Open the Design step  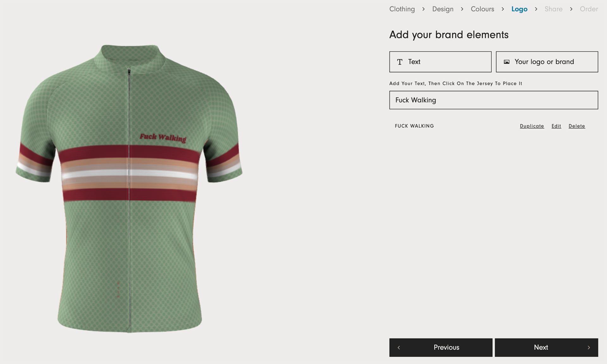pos(443,9)
